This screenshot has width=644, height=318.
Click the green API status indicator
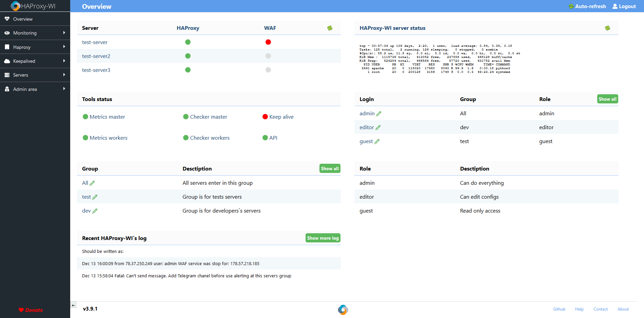[x=265, y=138]
